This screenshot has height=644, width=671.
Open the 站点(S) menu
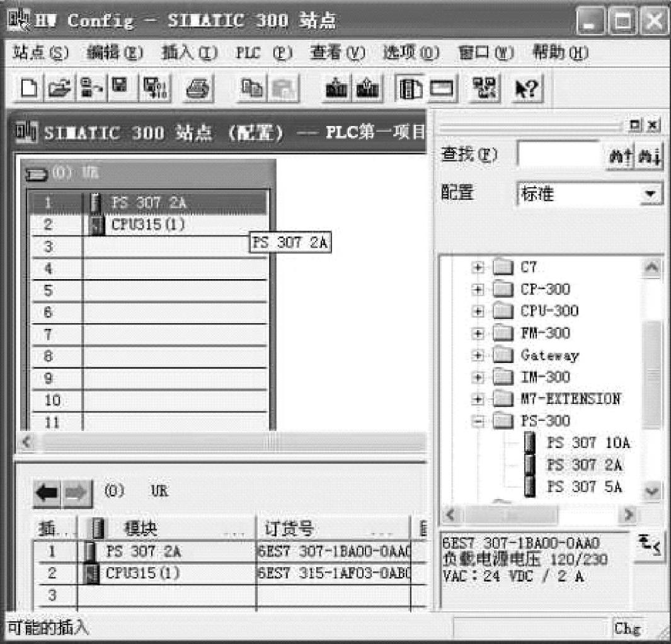tap(40, 53)
